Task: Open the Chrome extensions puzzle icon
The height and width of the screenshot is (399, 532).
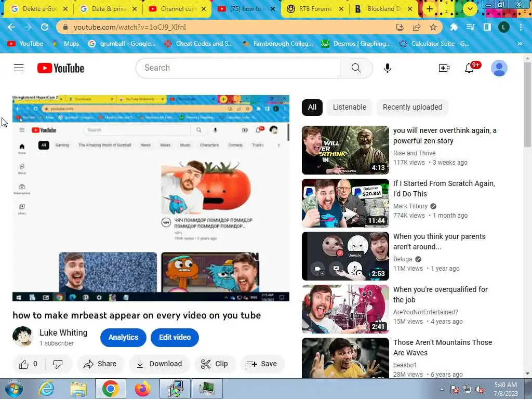Action: (x=454, y=27)
